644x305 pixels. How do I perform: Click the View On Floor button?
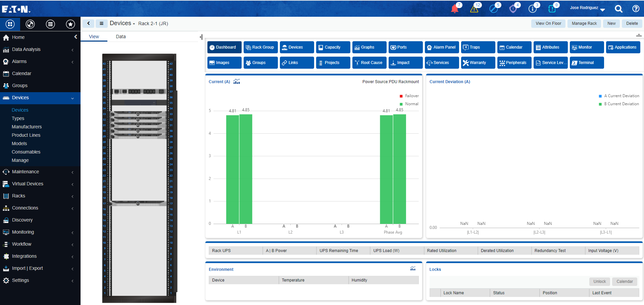(548, 23)
